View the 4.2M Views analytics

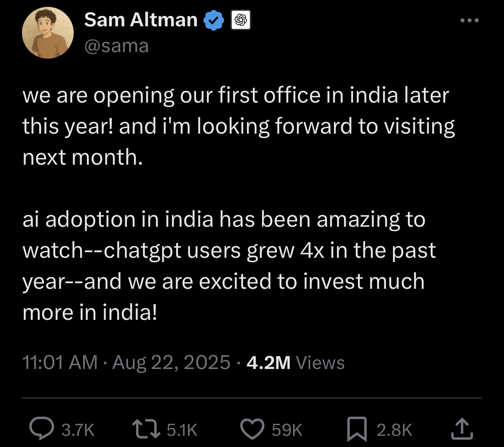pyautogui.click(x=296, y=363)
